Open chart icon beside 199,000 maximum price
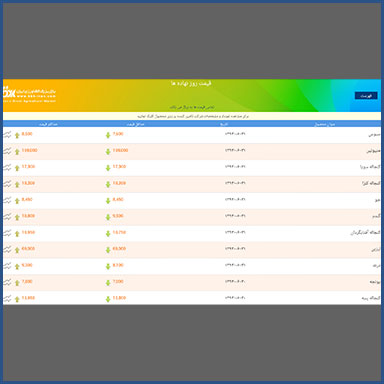The width and height of the screenshot is (384, 384). coord(7,151)
